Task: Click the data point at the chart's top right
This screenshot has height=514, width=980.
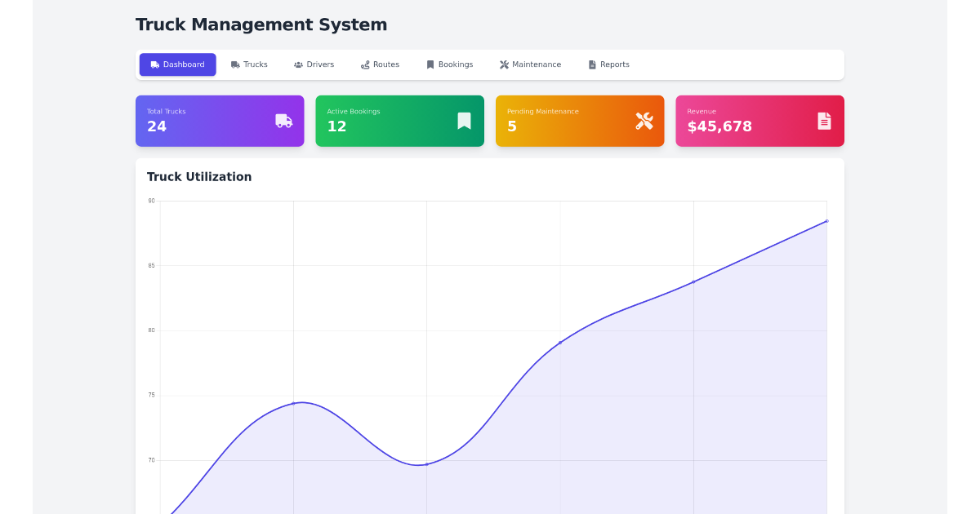Action: point(827,220)
